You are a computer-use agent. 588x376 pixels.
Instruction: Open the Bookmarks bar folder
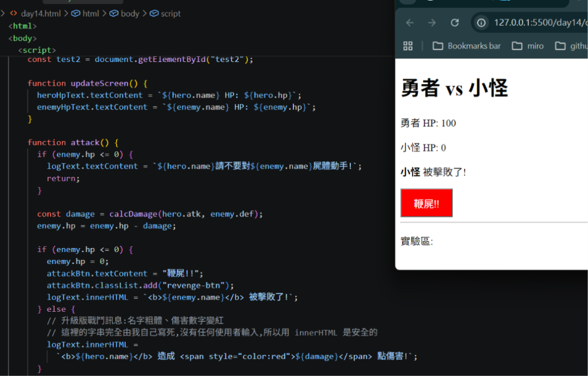coord(467,46)
